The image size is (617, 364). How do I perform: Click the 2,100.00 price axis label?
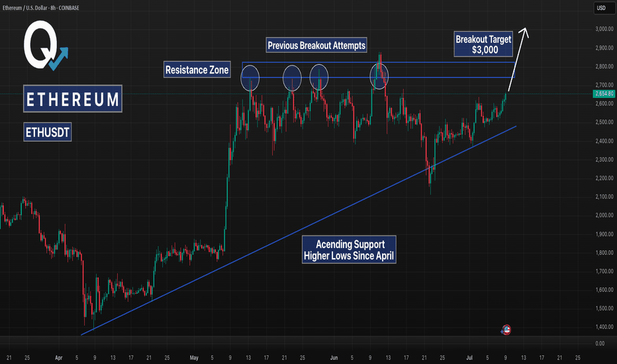(604, 197)
